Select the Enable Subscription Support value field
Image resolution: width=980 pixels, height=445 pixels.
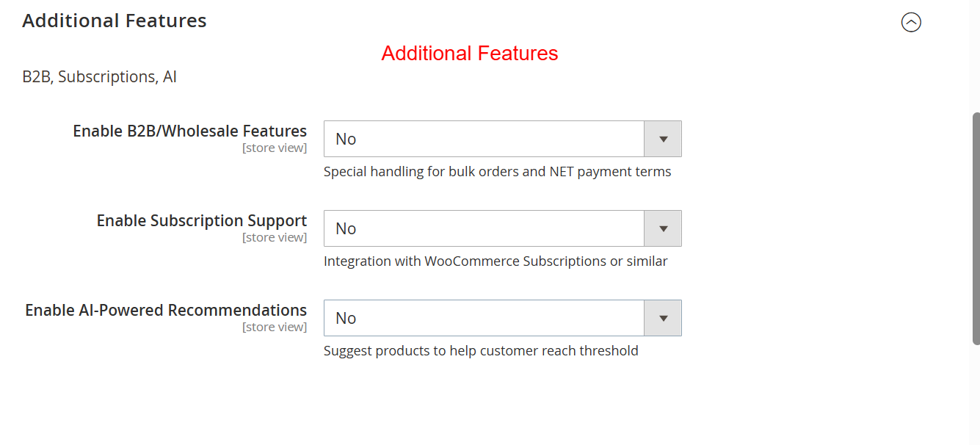(484, 228)
